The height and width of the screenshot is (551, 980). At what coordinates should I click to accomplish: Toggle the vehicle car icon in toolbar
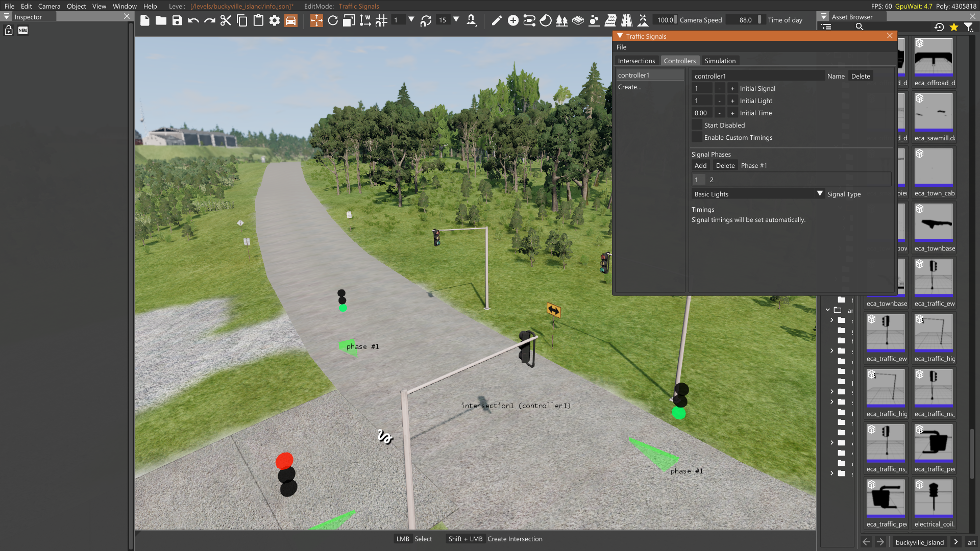click(291, 20)
